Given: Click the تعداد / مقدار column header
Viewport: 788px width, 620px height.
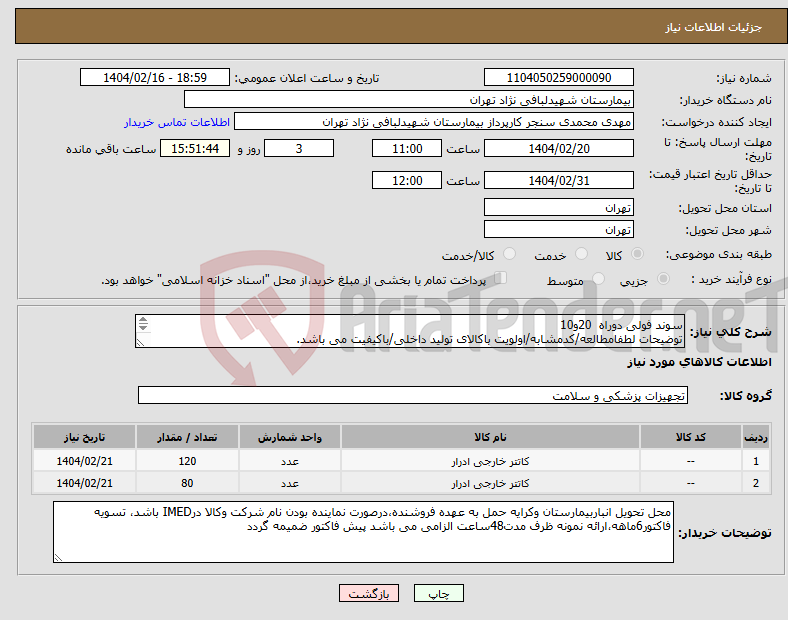Looking at the screenshot, I should tap(187, 437).
